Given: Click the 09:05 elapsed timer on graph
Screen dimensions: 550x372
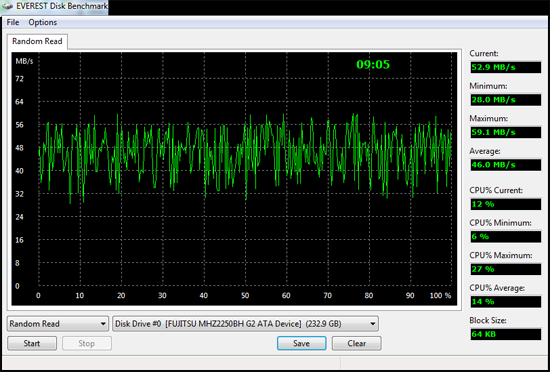Looking at the screenshot, I should (373, 65).
